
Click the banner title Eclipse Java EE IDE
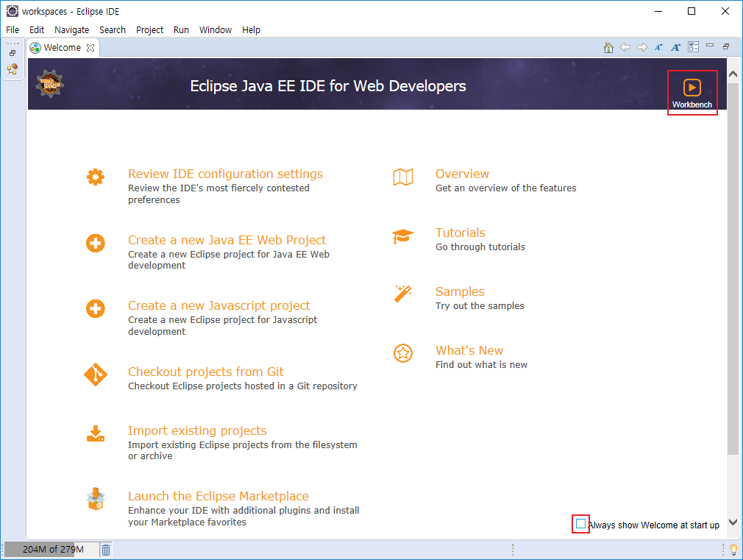pos(328,86)
